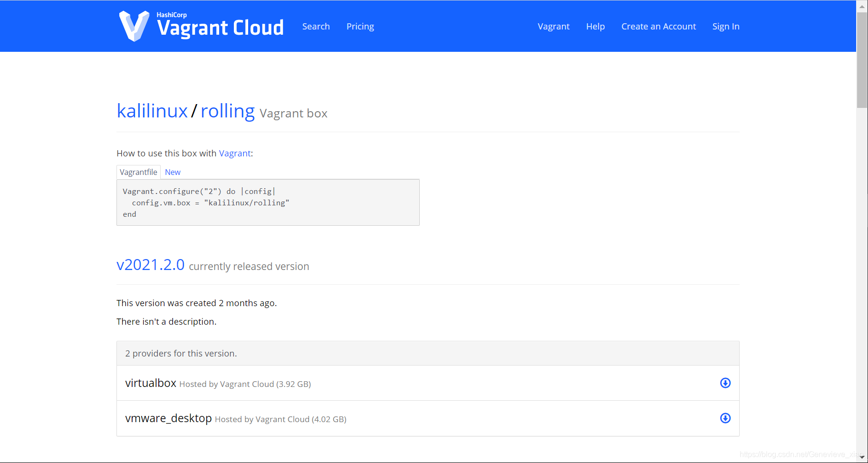Select the Vagrantfile tab
This screenshot has width=868, height=463.
[138, 172]
